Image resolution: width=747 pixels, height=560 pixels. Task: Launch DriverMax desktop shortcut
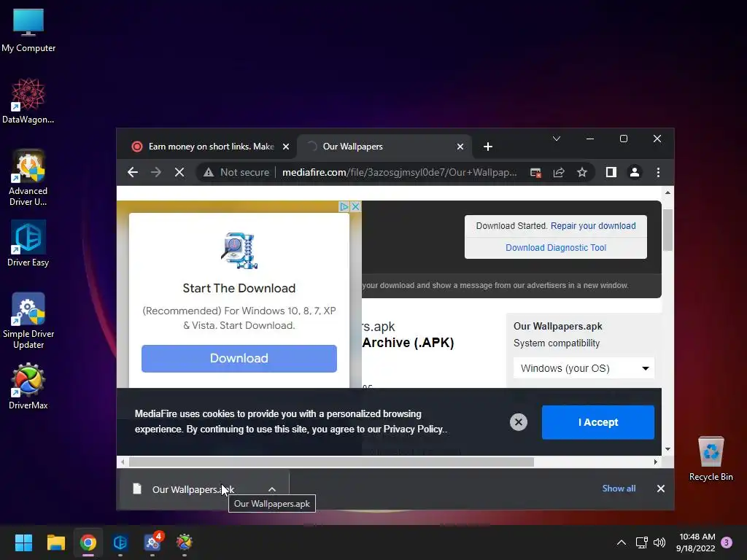[28, 386]
